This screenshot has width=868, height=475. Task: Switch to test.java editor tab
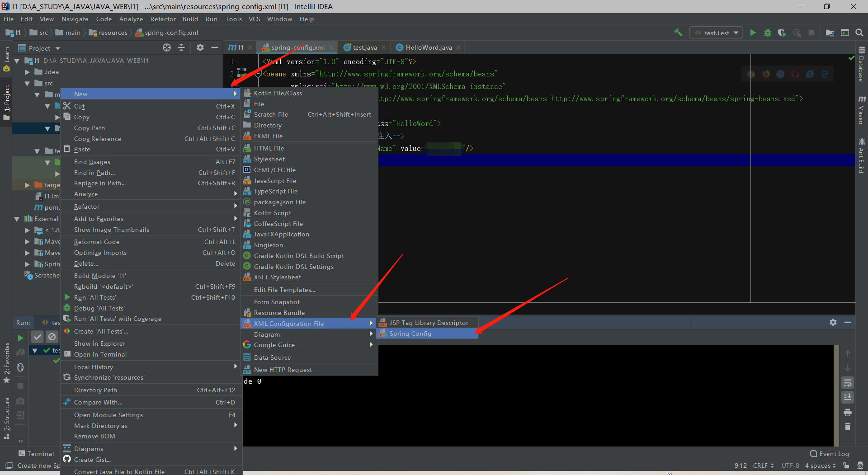(x=364, y=47)
